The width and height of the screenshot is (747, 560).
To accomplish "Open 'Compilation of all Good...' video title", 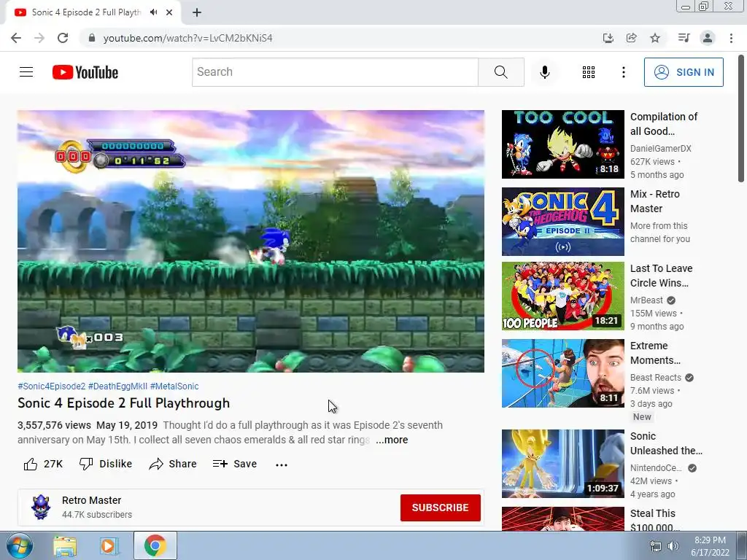I will [664, 124].
